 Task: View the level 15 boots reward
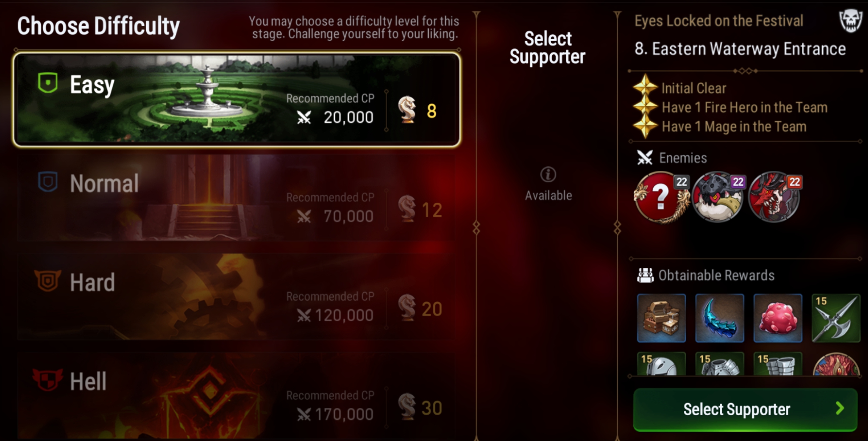(x=778, y=364)
